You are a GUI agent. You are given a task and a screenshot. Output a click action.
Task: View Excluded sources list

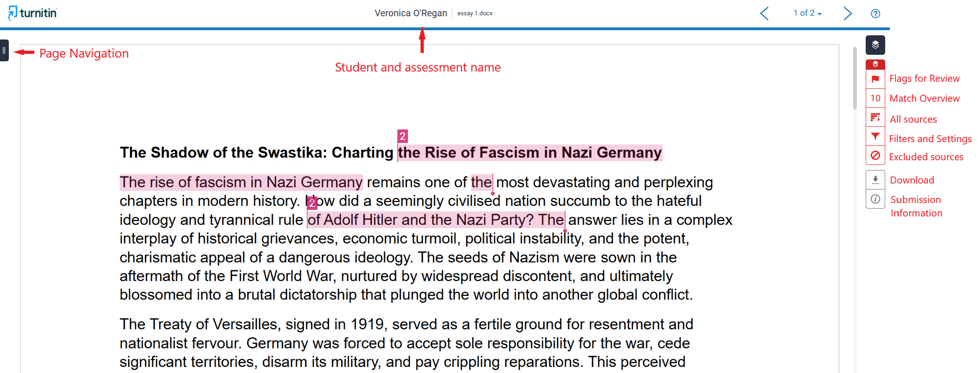875,156
